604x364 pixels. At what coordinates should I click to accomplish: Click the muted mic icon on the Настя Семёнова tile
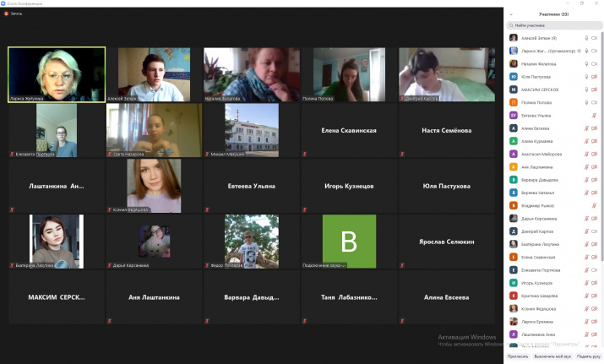(402, 154)
